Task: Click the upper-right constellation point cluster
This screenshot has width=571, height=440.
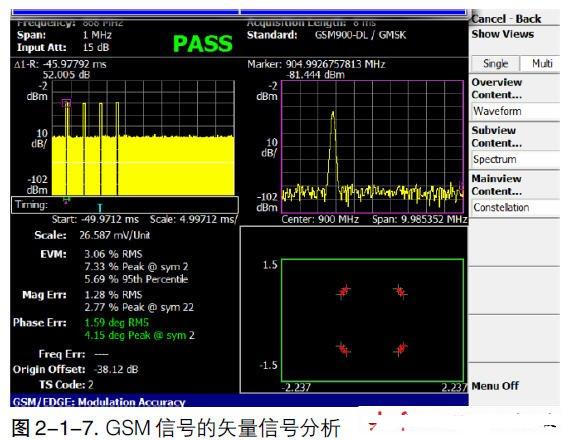Action: tap(400, 292)
